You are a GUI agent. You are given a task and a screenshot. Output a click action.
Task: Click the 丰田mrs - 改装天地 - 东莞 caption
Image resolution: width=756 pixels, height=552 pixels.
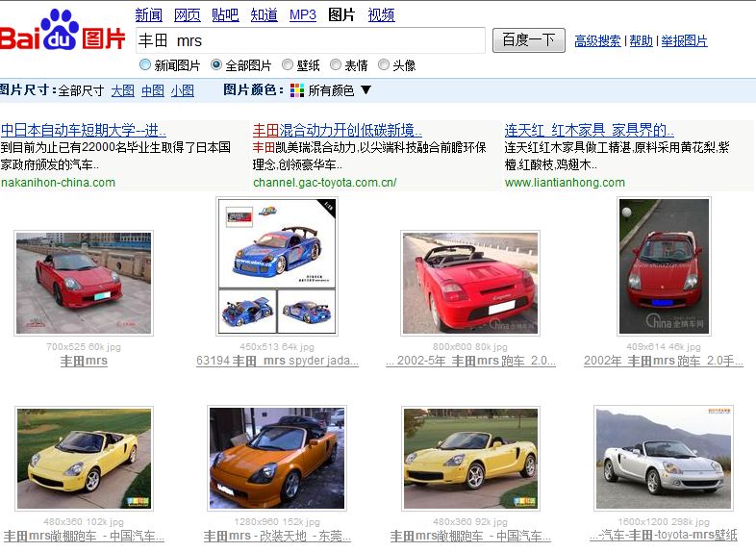pyautogui.click(x=277, y=536)
